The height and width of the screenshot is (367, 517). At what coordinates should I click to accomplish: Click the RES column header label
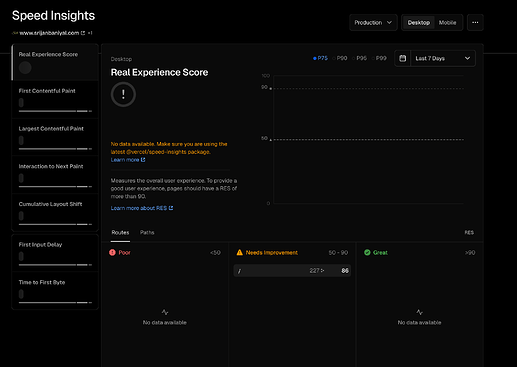pos(469,233)
